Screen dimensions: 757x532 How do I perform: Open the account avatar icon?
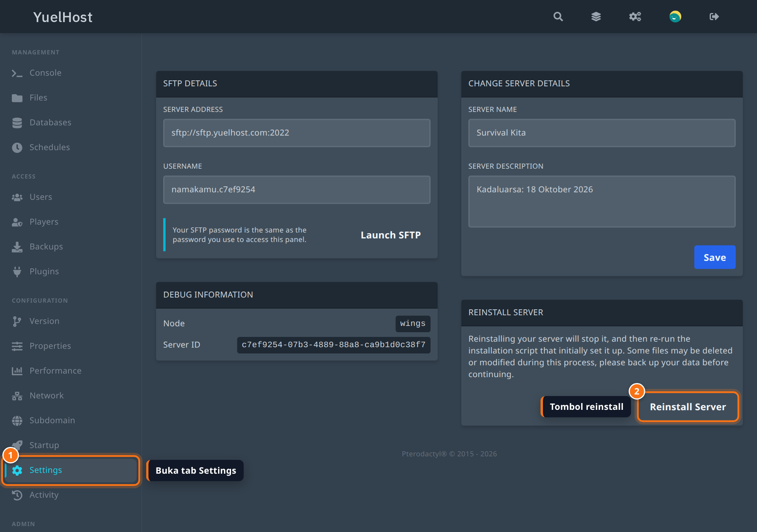click(x=675, y=17)
